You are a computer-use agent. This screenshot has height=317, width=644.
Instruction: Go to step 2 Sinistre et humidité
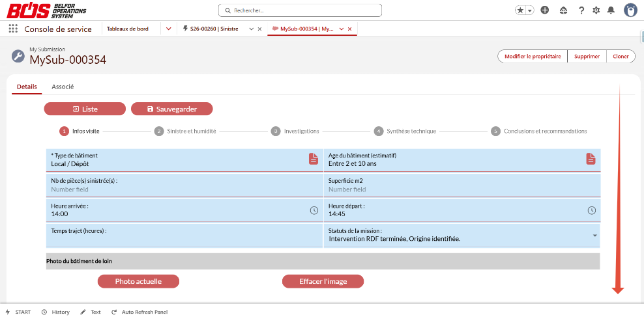point(185,131)
